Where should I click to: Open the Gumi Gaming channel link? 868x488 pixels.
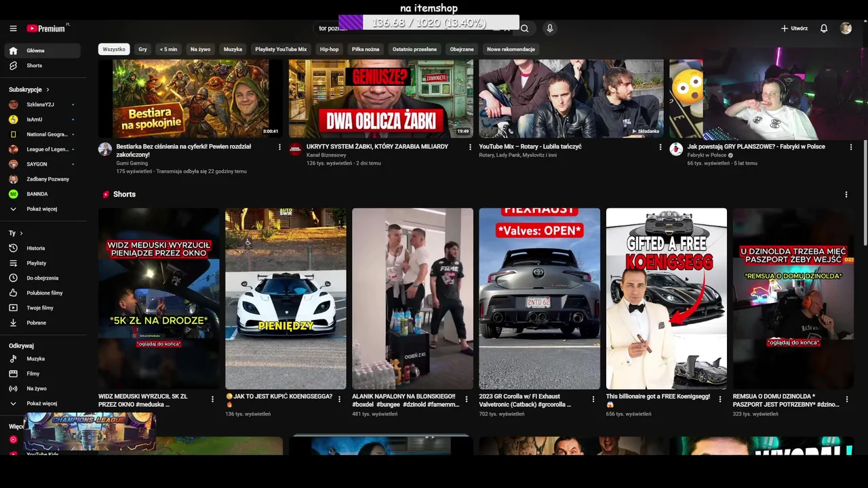click(x=132, y=163)
